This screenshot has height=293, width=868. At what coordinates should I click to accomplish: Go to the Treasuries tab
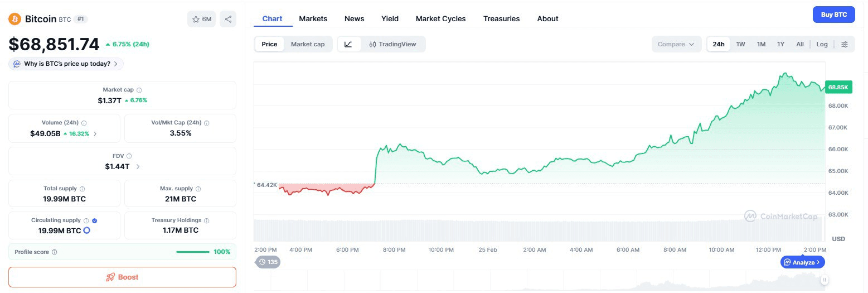point(501,18)
